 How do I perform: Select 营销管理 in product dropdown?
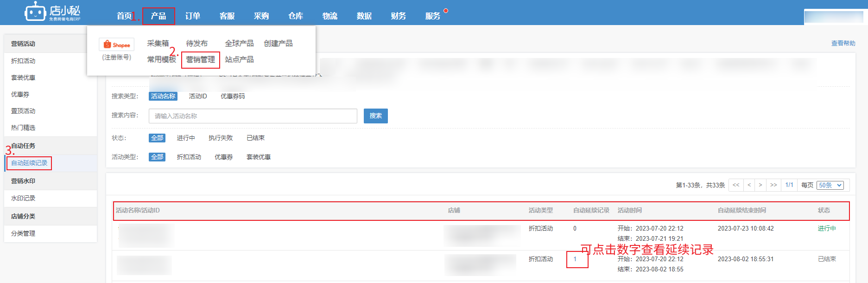(200, 59)
